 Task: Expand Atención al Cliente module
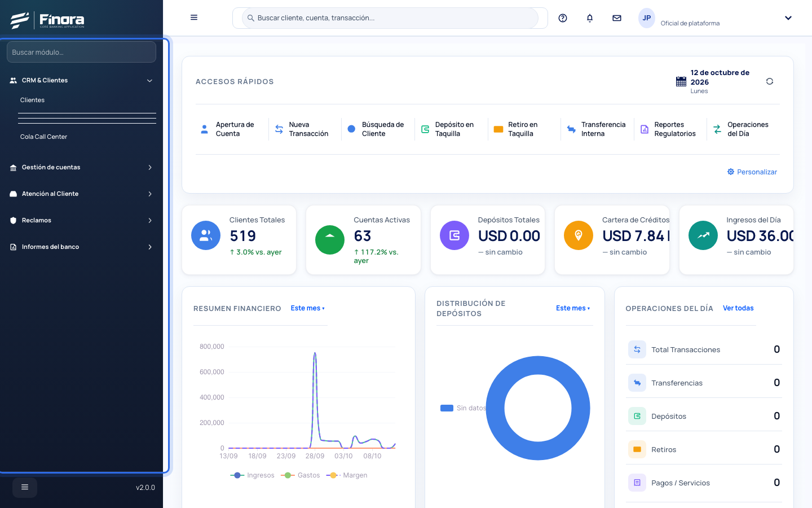tap(81, 194)
